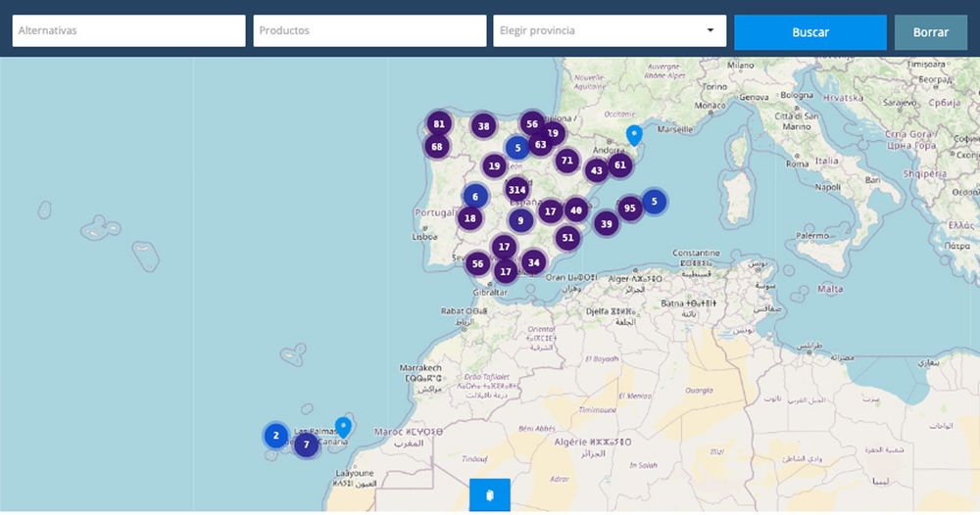The width and height of the screenshot is (980, 515).
Task: Select the blue pin on Gran Canaria
Action: (343, 428)
